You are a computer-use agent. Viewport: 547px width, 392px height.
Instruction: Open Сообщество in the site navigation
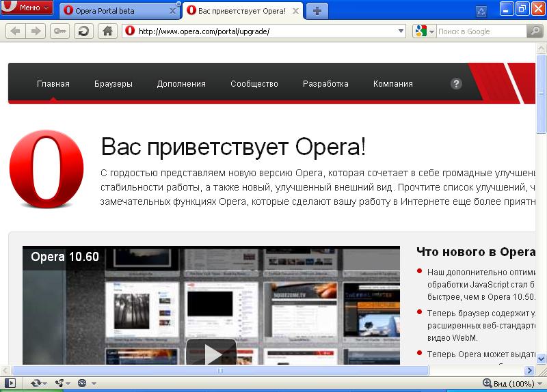coord(254,84)
